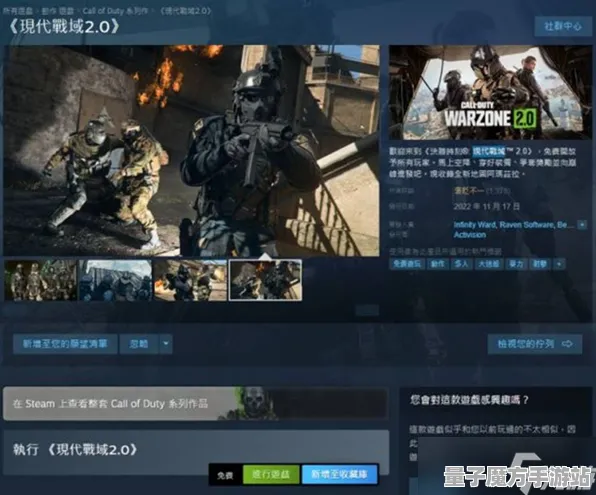This screenshot has width=596, height=495.
Task: Select the 免費遊玩 tag
Action: tap(407, 264)
